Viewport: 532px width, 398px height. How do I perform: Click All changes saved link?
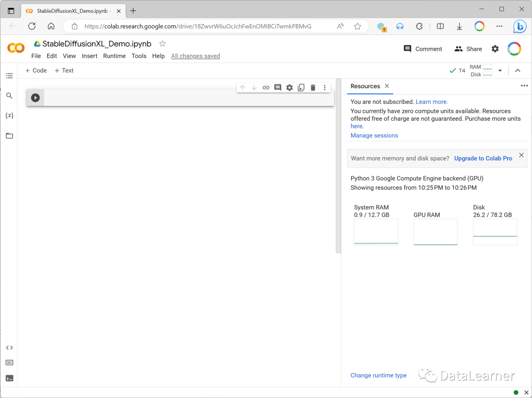point(196,56)
